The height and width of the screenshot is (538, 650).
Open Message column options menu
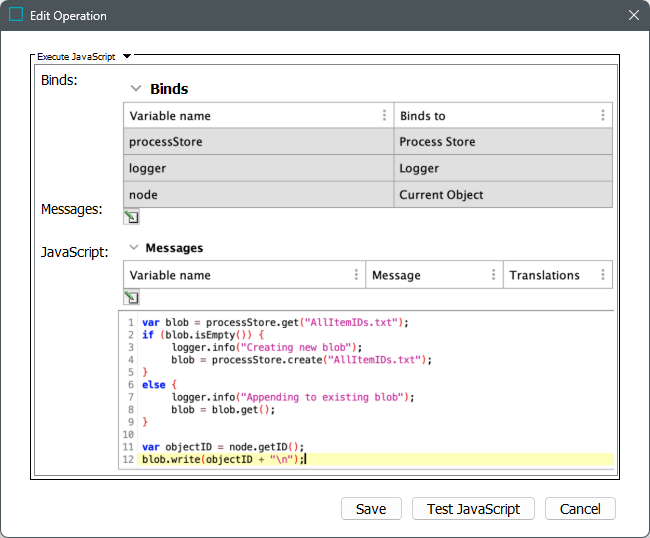493,275
